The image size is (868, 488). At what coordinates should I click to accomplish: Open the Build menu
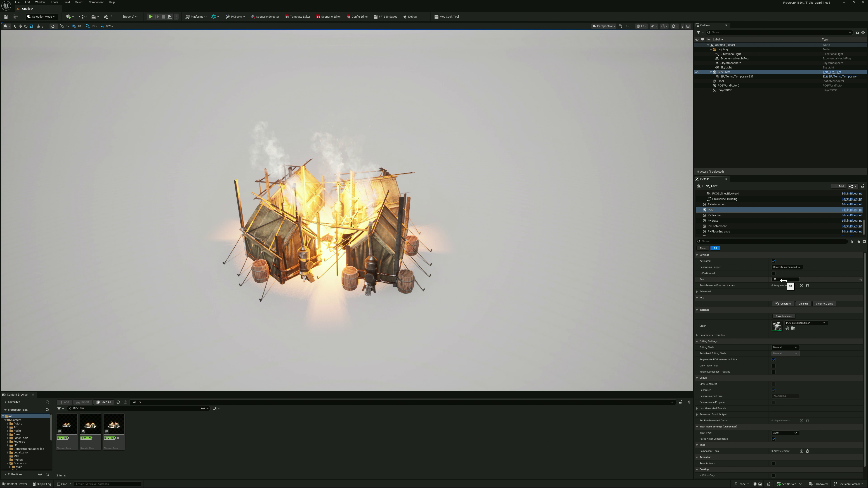pos(67,2)
